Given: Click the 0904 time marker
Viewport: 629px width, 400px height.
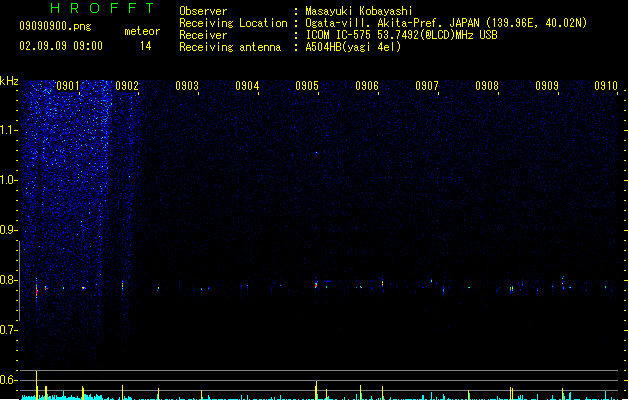Looking at the screenshot, I should coord(247,86).
